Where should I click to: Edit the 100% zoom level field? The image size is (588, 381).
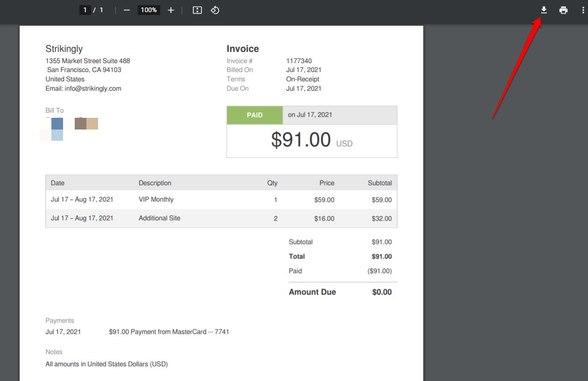click(149, 10)
